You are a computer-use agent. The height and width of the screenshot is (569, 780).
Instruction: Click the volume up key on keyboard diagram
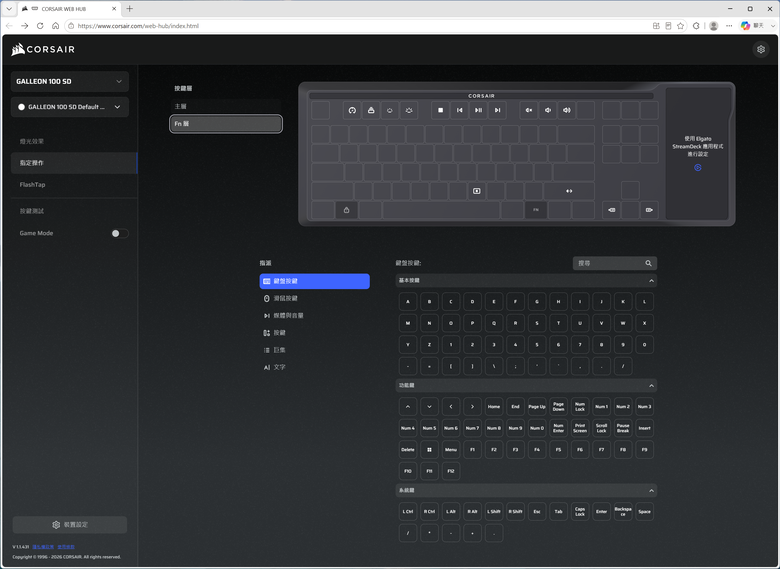[x=567, y=110]
